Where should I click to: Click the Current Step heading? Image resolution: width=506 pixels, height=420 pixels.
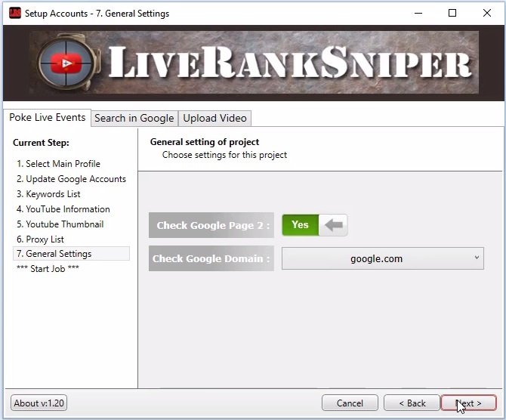(41, 143)
